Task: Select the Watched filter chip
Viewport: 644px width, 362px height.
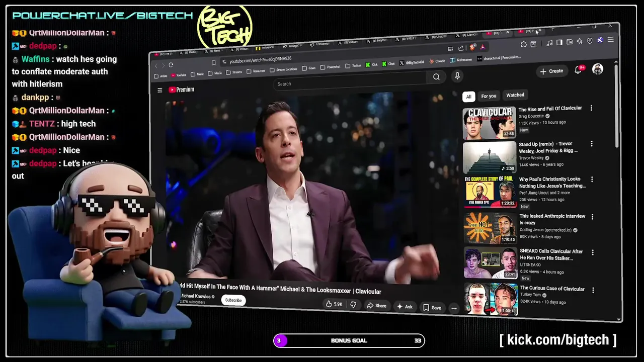Action: point(515,95)
